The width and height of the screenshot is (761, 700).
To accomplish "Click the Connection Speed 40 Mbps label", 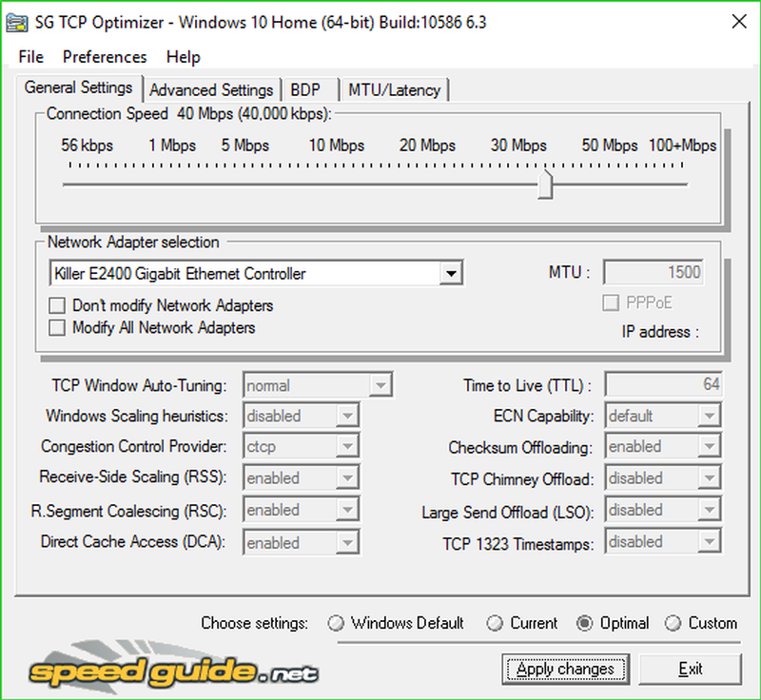I will click(188, 114).
